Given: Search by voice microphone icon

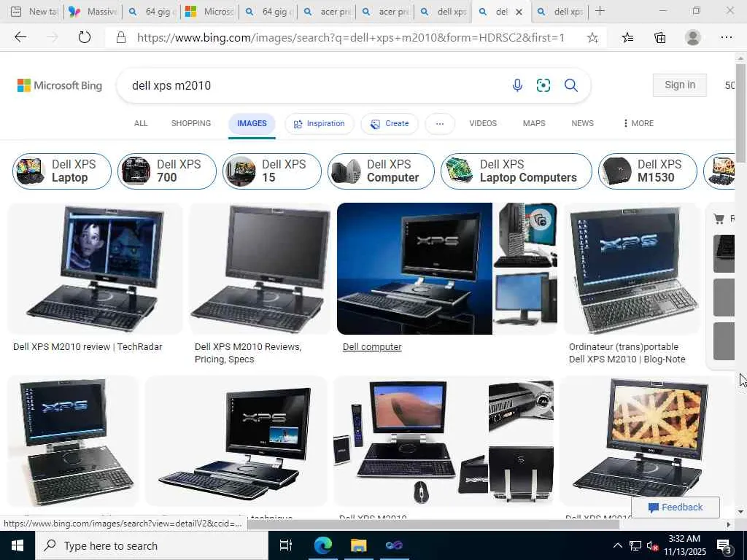Looking at the screenshot, I should click(x=517, y=85).
